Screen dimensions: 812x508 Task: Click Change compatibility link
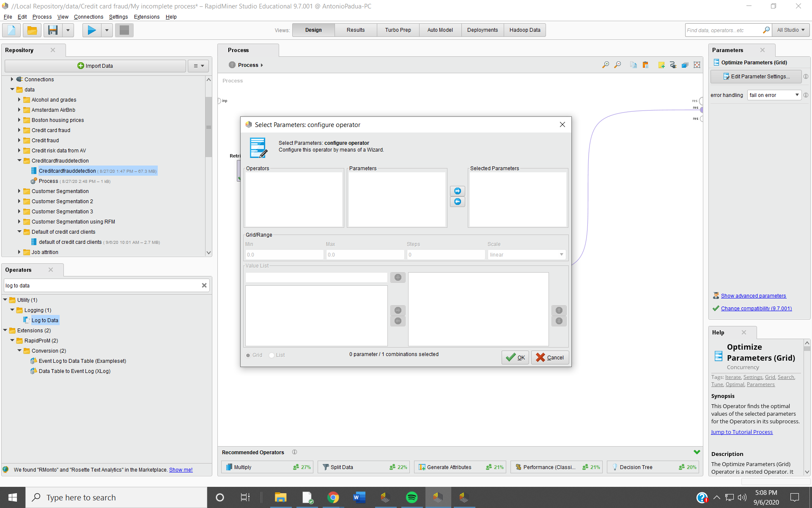(756, 309)
